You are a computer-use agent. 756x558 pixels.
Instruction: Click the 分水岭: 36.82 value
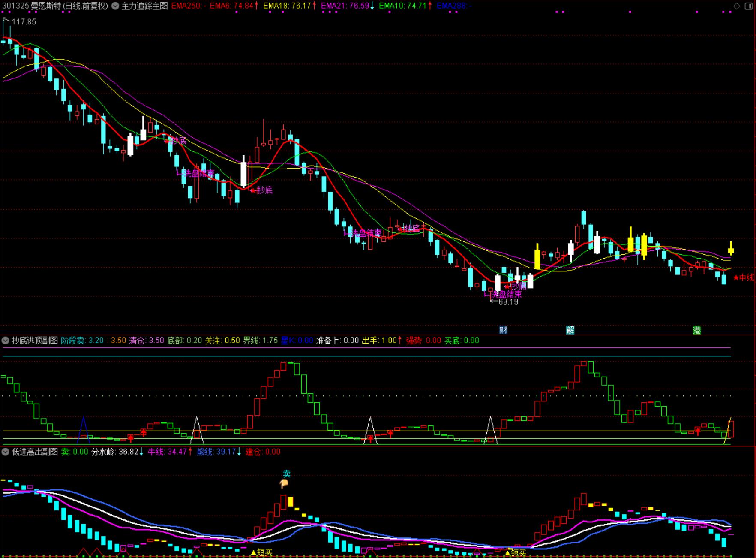coord(117,452)
